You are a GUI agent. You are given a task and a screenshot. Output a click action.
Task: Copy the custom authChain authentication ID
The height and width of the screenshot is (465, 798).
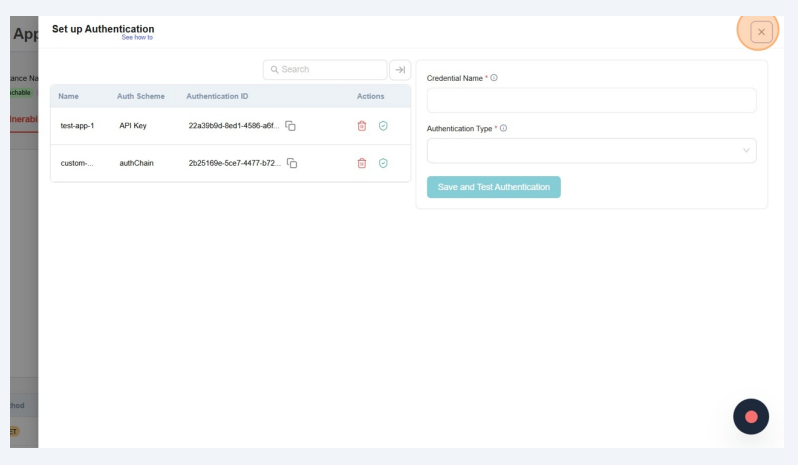coord(292,163)
